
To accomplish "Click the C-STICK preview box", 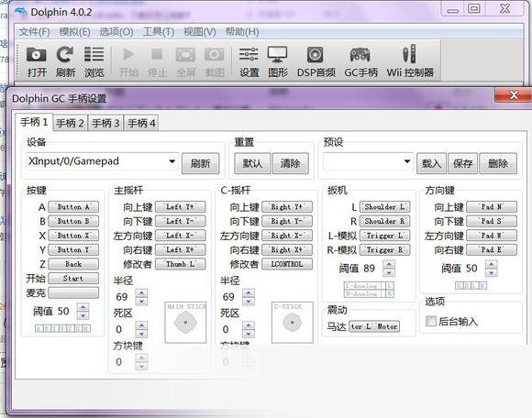I will pos(292,323).
